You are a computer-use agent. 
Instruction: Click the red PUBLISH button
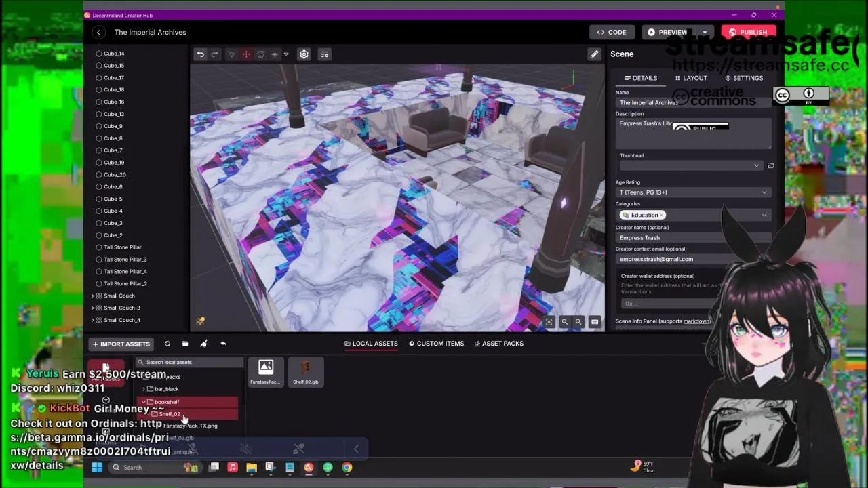749,32
